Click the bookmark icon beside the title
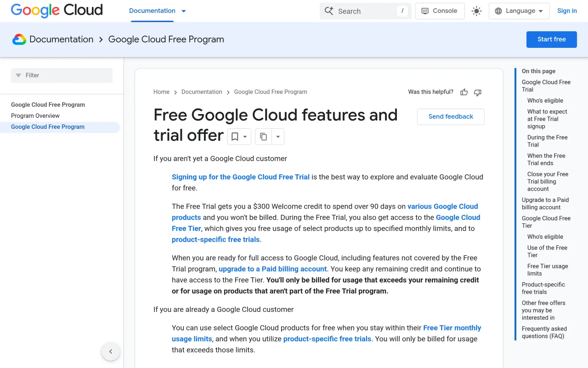The height and width of the screenshot is (368, 588). (235, 137)
